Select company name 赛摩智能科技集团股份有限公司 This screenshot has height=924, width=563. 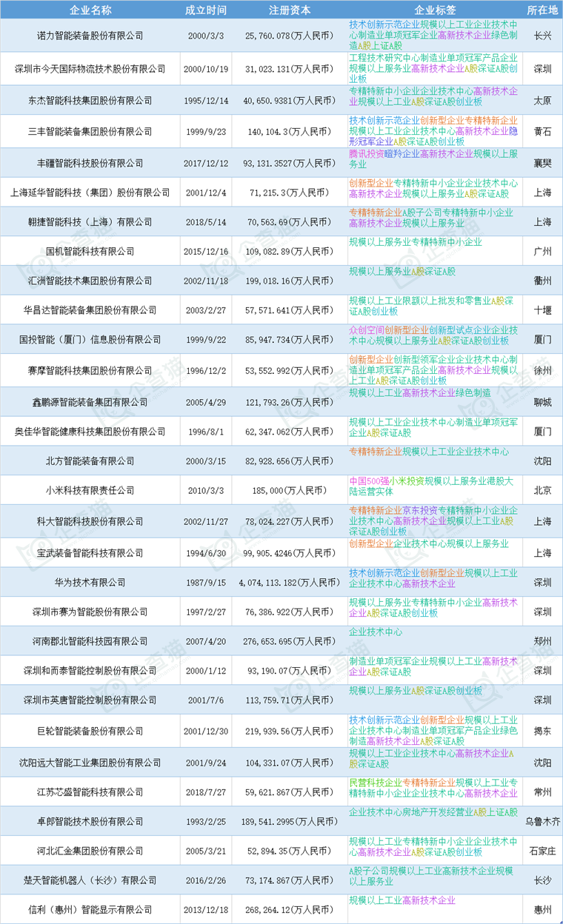90,370
